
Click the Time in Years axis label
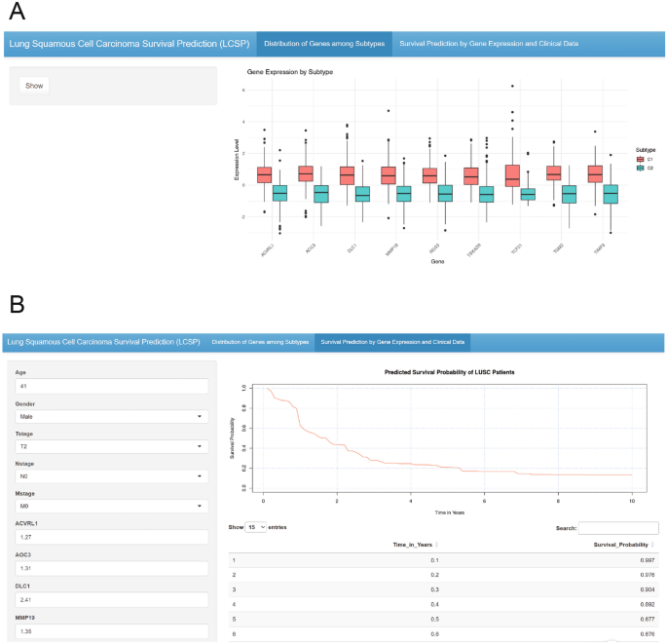tap(450, 512)
